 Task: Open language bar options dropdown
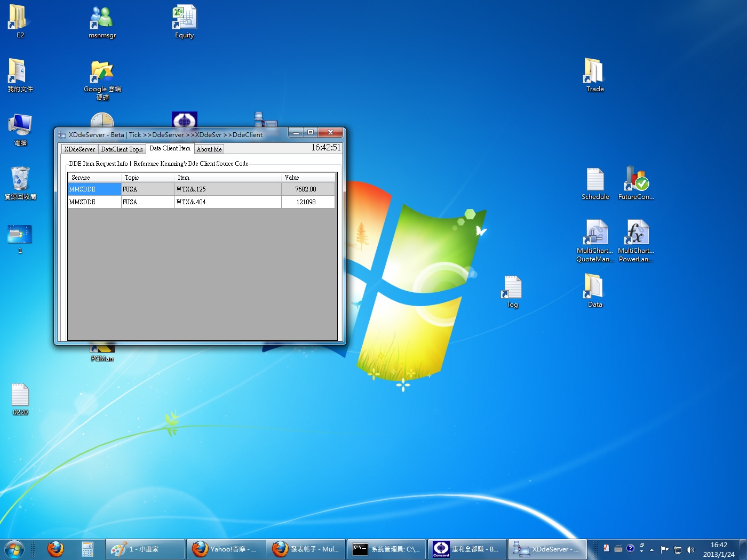coord(641,551)
